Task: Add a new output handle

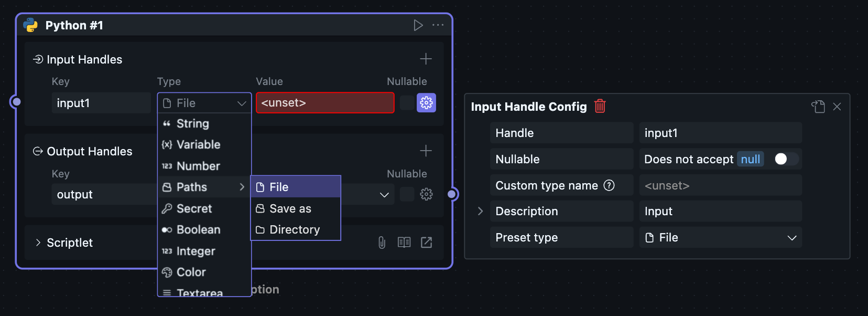Action: [x=426, y=151]
